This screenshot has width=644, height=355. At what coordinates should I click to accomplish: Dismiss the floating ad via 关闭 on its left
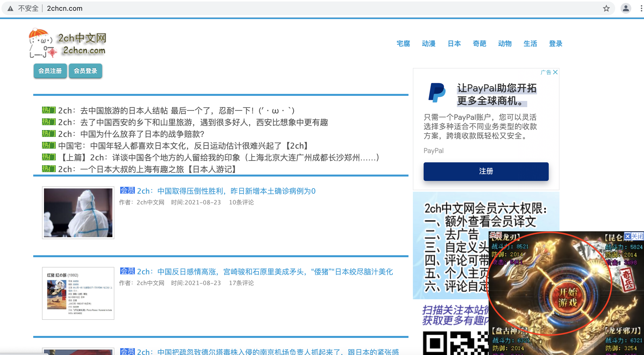point(496,235)
